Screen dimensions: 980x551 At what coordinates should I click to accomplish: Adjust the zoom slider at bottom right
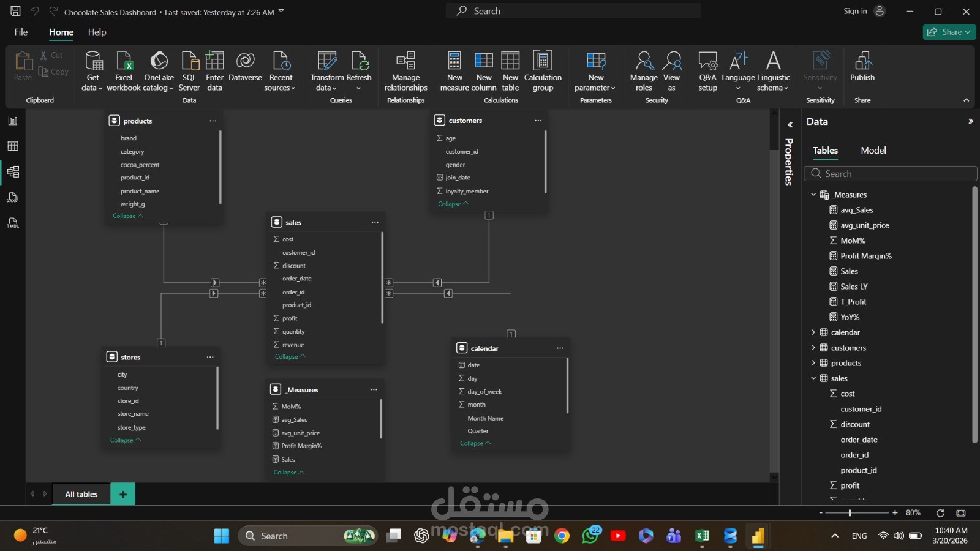click(x=850, y=513)
